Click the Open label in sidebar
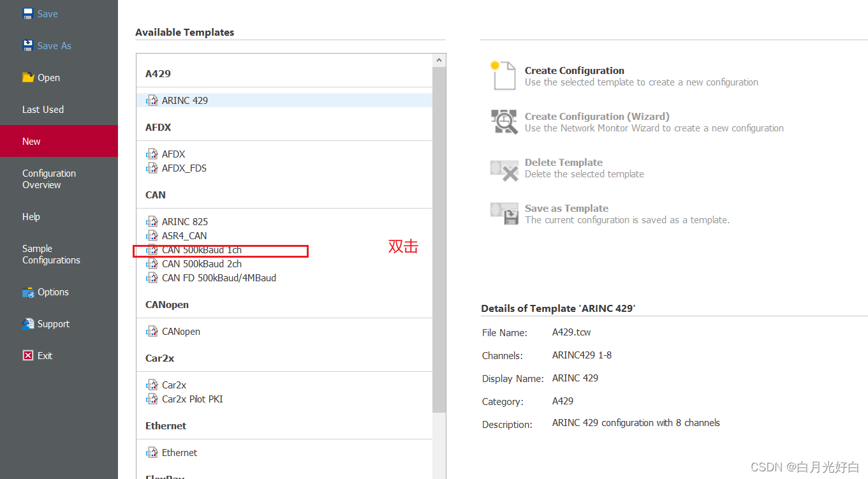868x479 pixels. (48, 78)
